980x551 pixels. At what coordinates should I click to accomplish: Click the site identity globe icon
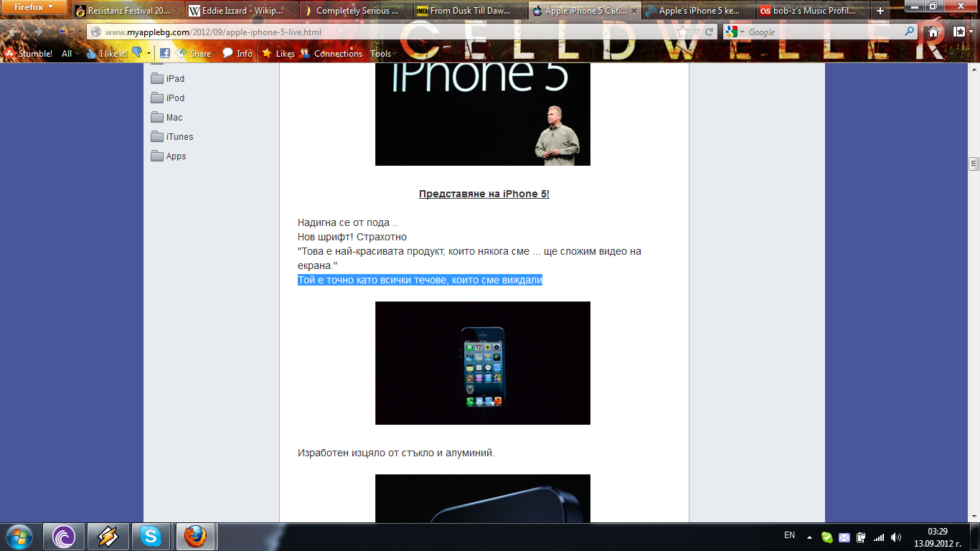pos(96,32)
